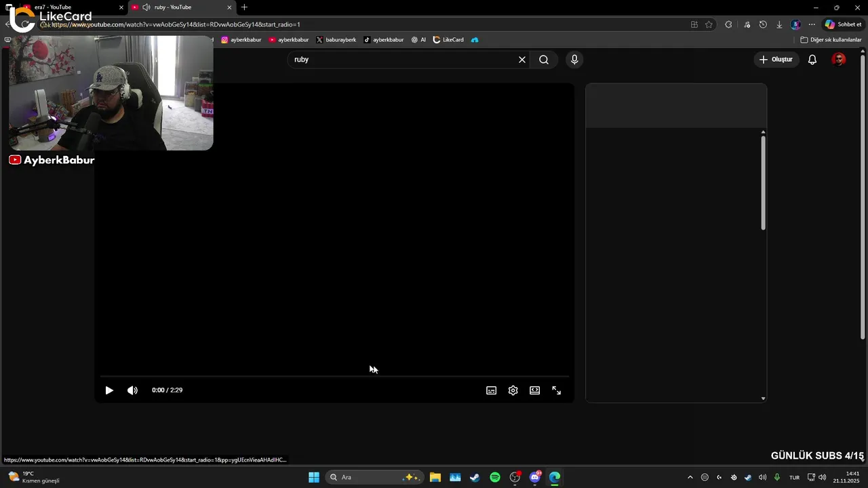Screen dimensions: 868x488
Task: Open the 'Sohbet et' Copilot button
Action: click(843, 24)
